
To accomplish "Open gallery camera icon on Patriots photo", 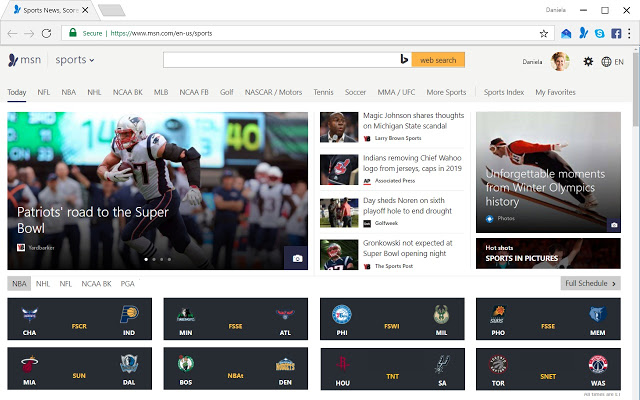I will tap(297, 259).
